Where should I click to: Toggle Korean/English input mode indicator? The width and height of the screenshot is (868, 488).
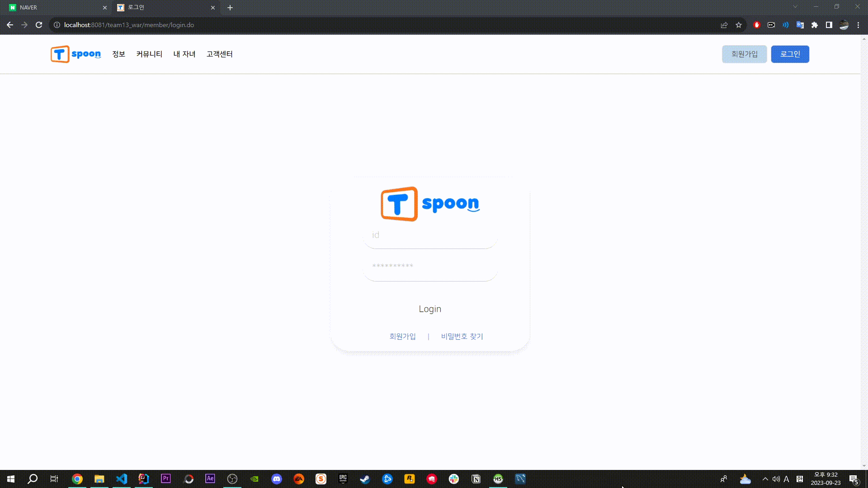pos(786,479)
